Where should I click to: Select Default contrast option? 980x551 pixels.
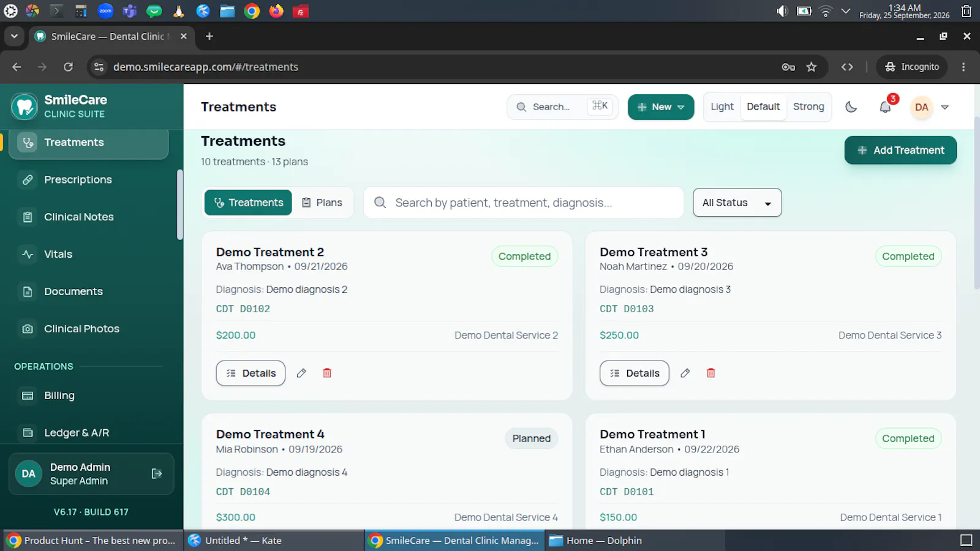point(763,107)
